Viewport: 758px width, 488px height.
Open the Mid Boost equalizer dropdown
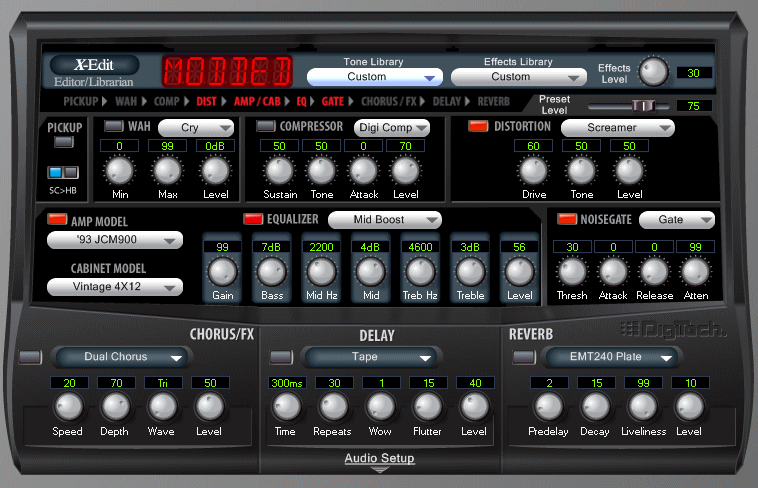click(385, 220)
